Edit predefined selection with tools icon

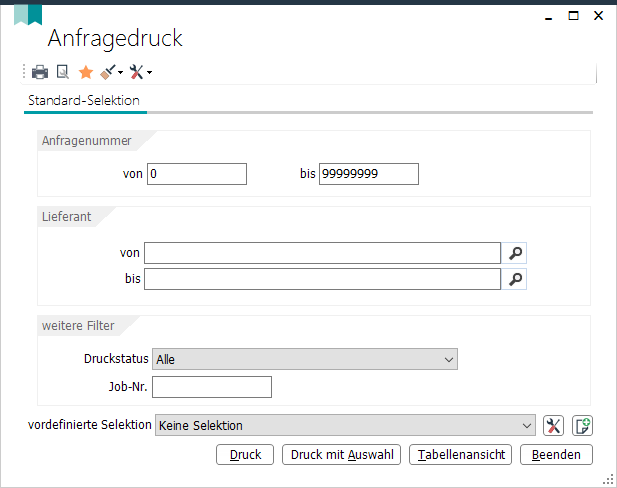[553, 425]
